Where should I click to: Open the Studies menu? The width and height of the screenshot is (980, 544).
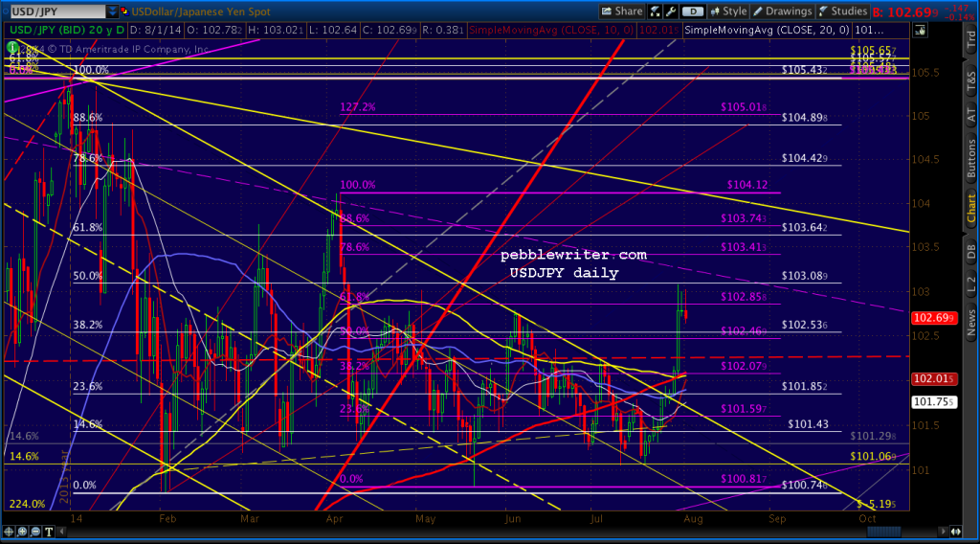coord(842,11)
